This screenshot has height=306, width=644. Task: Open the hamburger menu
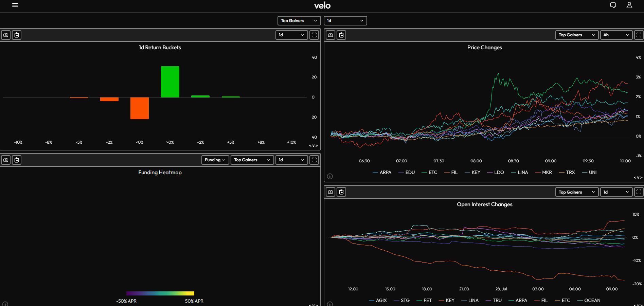point(15,5)
